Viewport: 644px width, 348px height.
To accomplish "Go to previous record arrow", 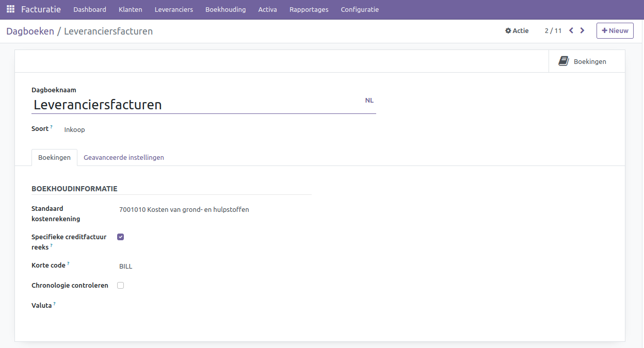I will [571, 30].
